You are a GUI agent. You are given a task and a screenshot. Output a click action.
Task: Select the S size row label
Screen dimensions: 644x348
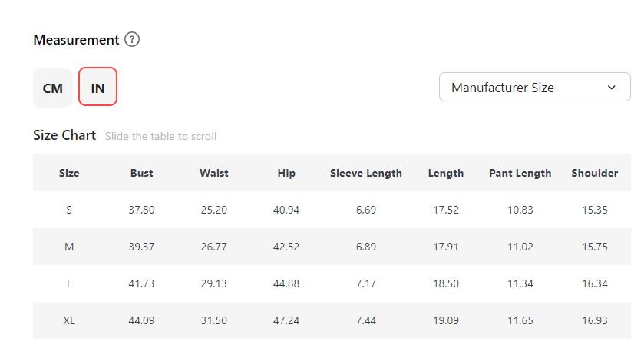coord(69,210)
